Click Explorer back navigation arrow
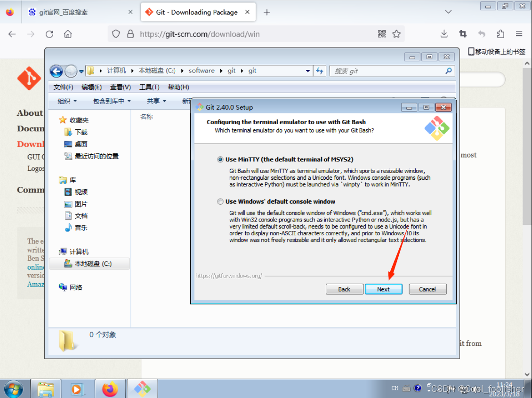Image resolution: width=532 pixels, height=398 pixels. pos(56,71)
